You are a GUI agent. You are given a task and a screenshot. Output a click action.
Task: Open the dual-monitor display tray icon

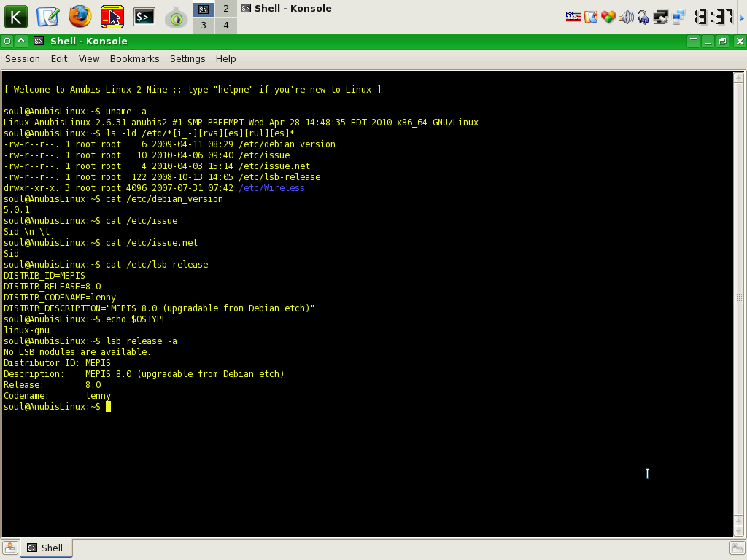click(661, 17)
